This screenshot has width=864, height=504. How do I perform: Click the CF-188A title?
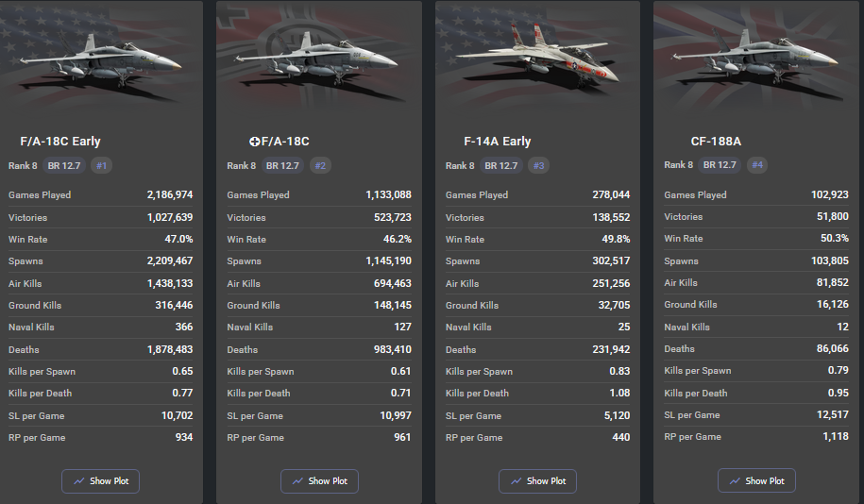[x=716, y=142]
